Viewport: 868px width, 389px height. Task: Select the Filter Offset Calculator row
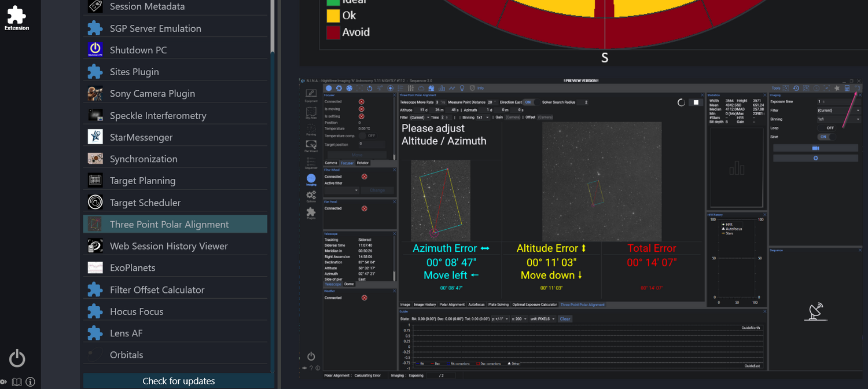[175, 290]
